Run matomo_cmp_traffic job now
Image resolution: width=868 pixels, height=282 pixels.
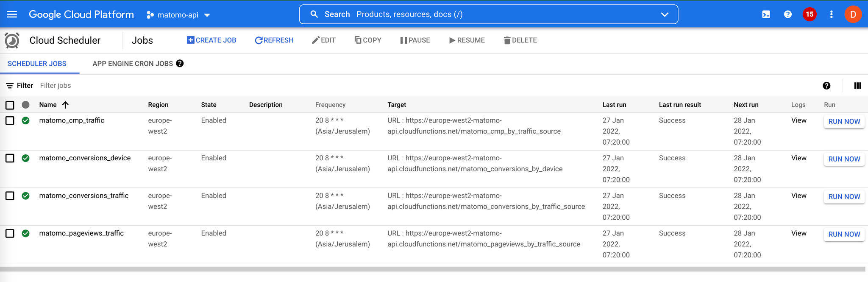pyautogui.click(x=844, y=121)
